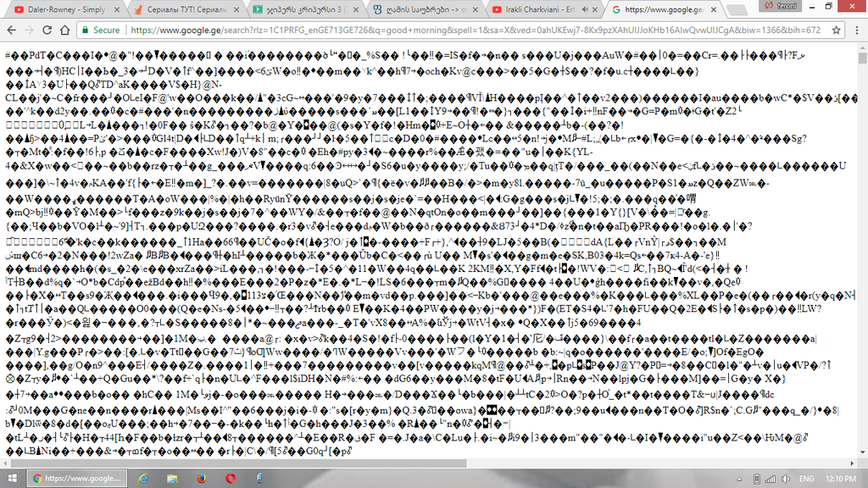Viewport: 868px width, 488px height.
Task: Click the vertical scrollbar thumb
Action: [862, 58]
